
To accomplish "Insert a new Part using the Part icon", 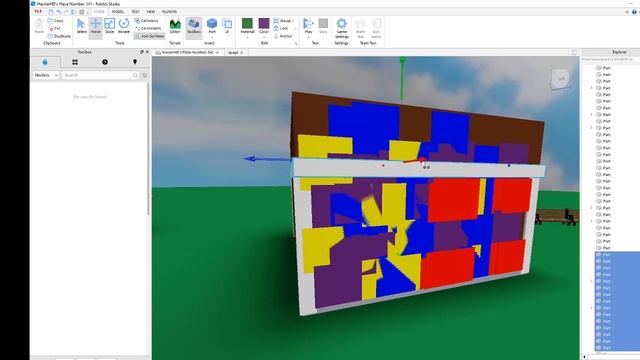I will point(212,23).
